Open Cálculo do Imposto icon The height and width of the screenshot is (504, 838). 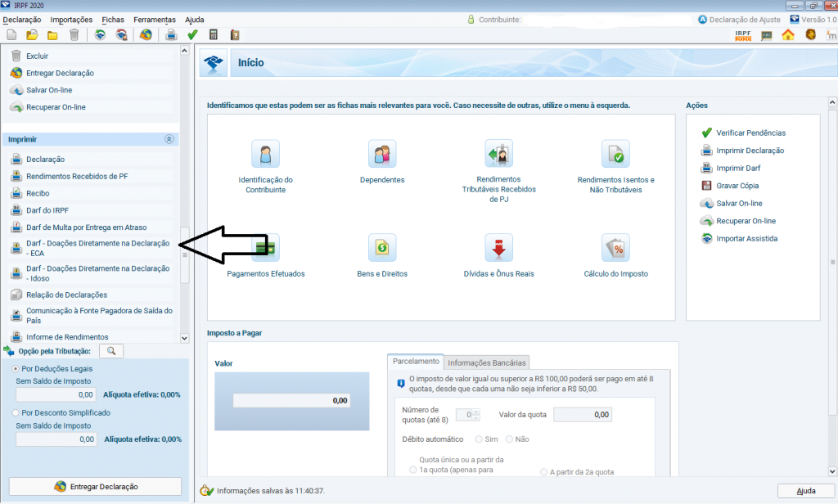tap(615, 246)
